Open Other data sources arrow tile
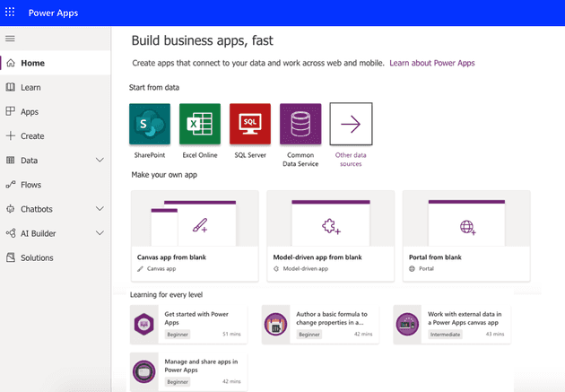Viewport: 565px width, 392px height. click(x=351, y=124)
